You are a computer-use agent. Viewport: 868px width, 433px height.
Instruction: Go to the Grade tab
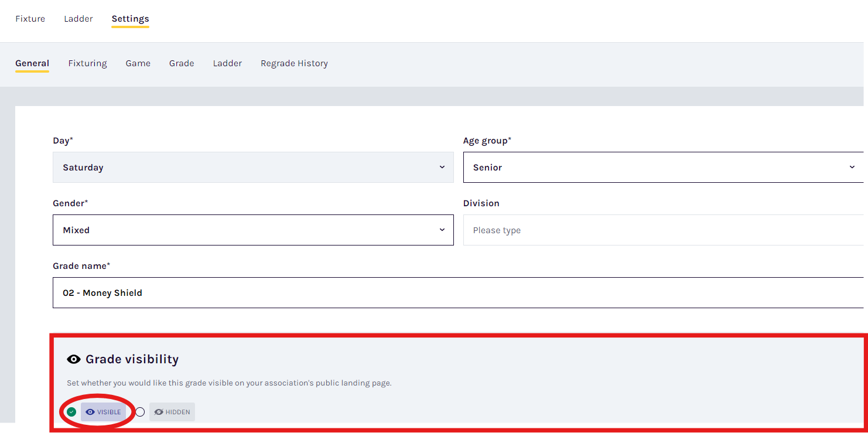182,63
